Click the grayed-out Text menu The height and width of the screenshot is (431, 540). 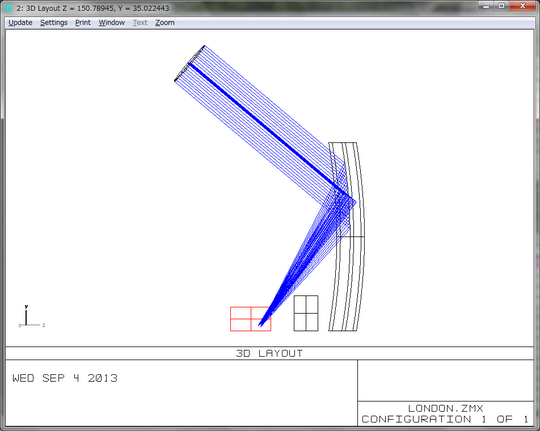tap(140, 23)
